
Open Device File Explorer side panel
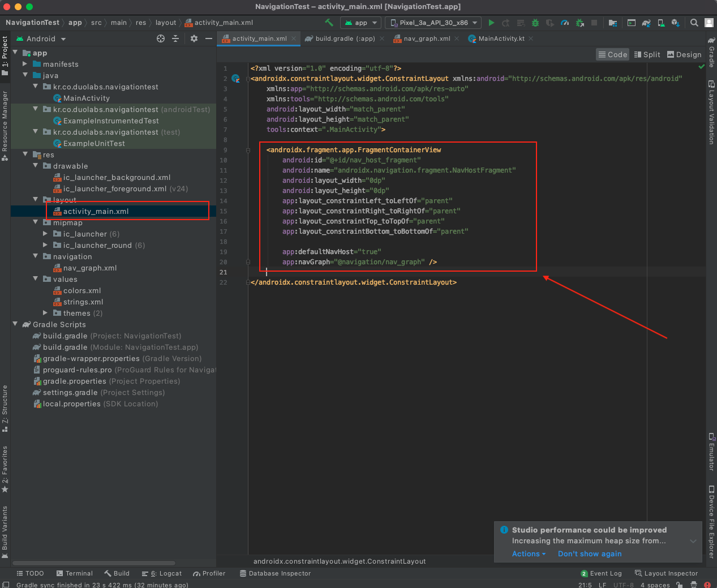click(711, 522)
